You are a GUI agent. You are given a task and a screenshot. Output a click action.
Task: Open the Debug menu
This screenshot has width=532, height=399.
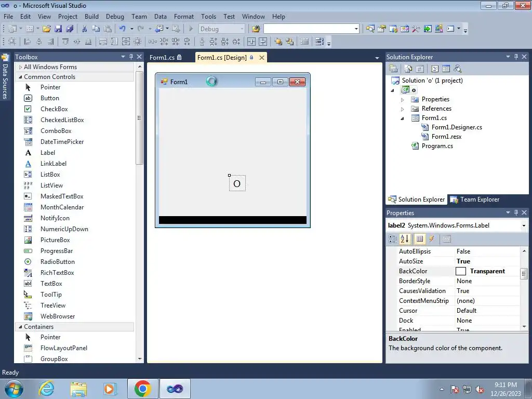coord(115,16)
